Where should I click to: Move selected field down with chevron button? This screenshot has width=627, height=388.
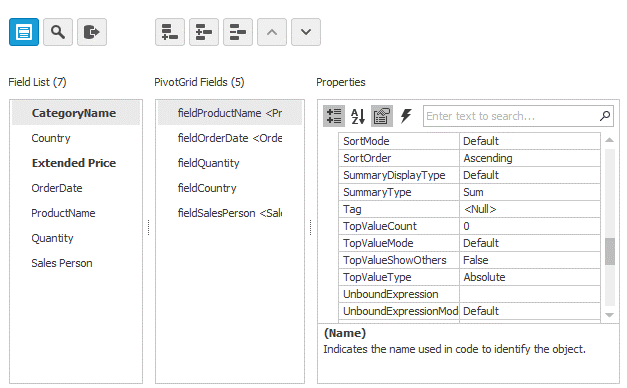(x=306, y=32)
